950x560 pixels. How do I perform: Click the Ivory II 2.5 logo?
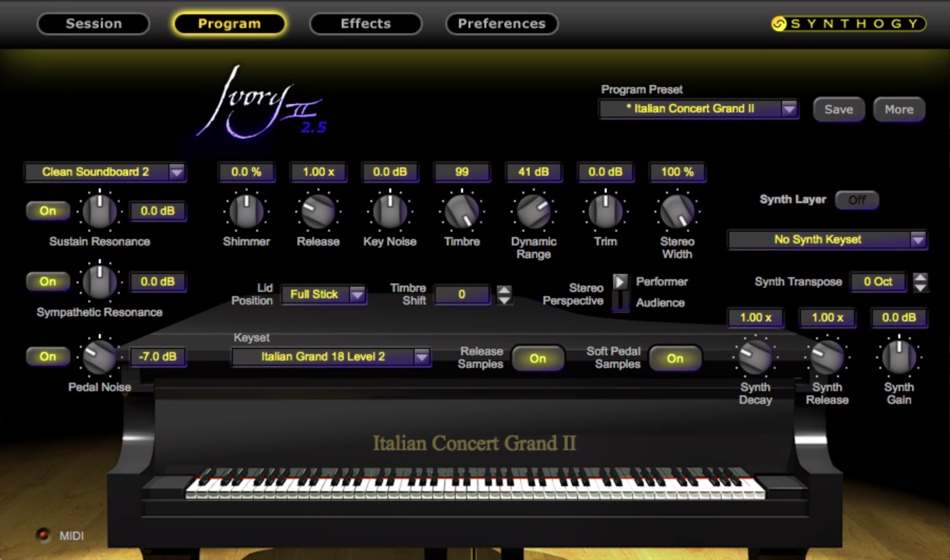[x=261, y=103]
